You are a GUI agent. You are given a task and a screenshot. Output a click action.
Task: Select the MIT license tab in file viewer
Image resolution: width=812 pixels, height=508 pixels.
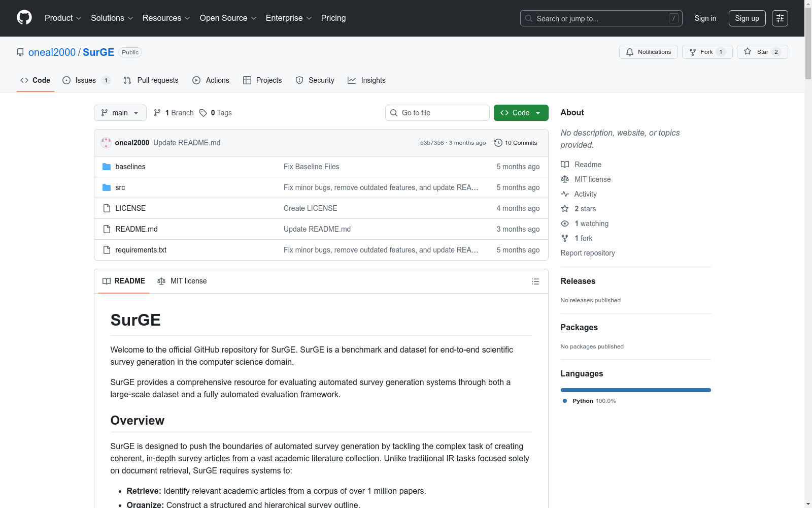(x=182, y=281)
